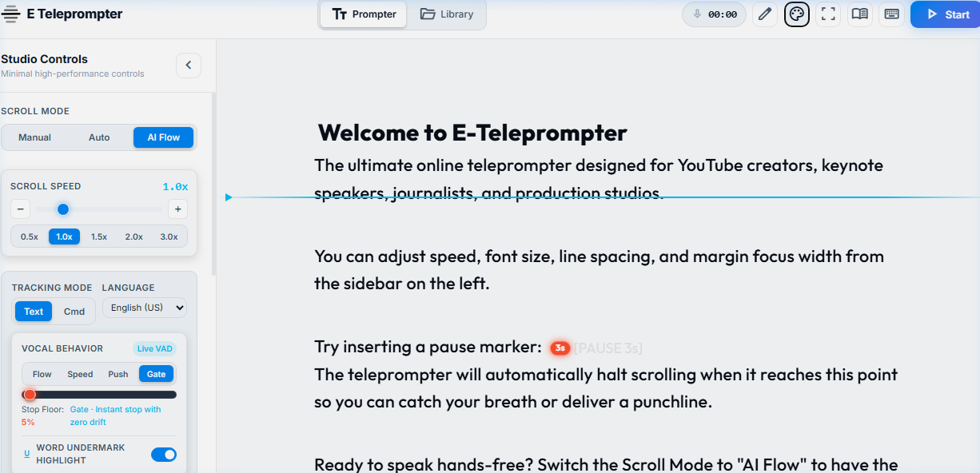Click "Gate · Instant stop with zero drift" text
980x473 pixels.
tap(116, 415)
